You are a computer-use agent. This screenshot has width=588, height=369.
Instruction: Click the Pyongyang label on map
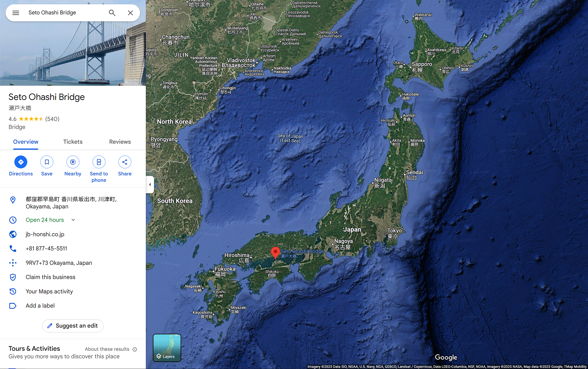click(x=164, y=142)
